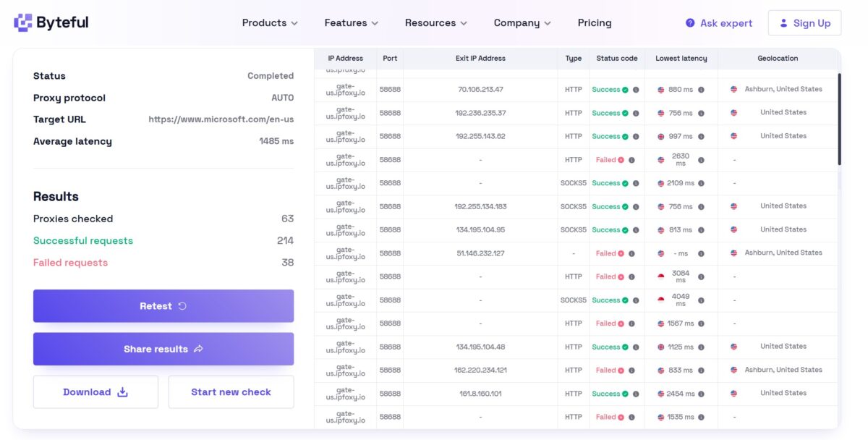Screen dimensions: 868x440
Task: Click latency info icon beside 880 ms
Action: point(701,90)
